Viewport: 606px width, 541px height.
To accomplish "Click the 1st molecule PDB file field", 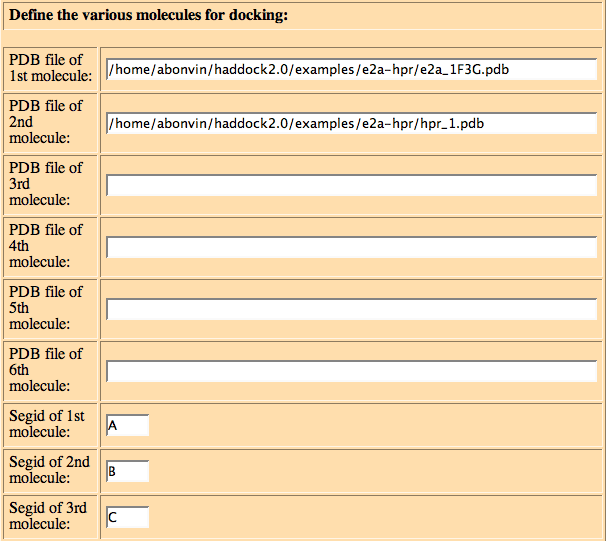I will (352, 70).
